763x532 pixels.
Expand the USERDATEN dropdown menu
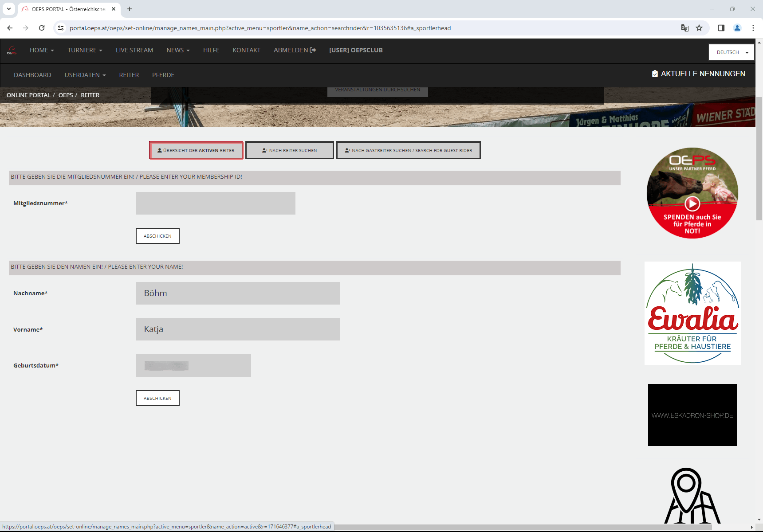(x=85, y=75)
